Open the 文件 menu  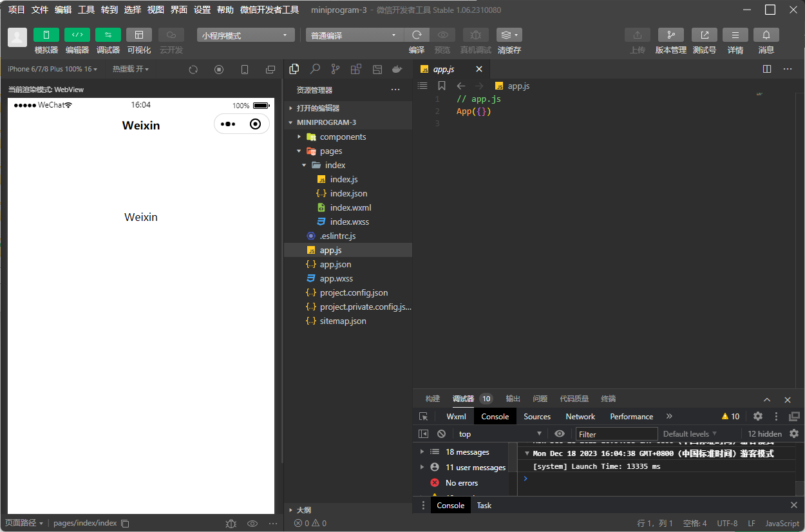pos(40,10)
